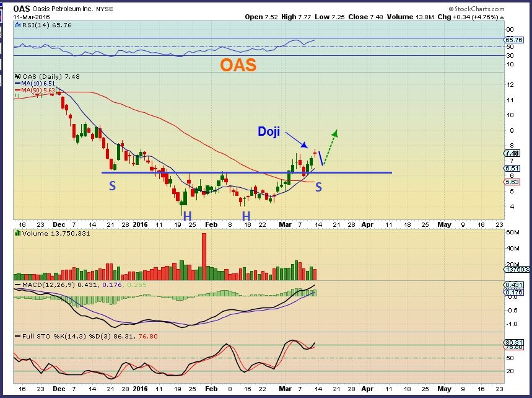The width and height of the screenshot is (532, 398).
Task: Click the OAS ticker symbol in the header
Action: pos(22,9)
